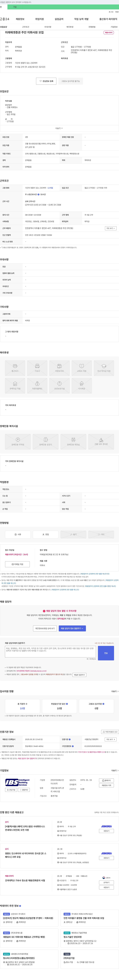
Task: Click the 관심정보 등록 button
Action: [x=46, y=81]
